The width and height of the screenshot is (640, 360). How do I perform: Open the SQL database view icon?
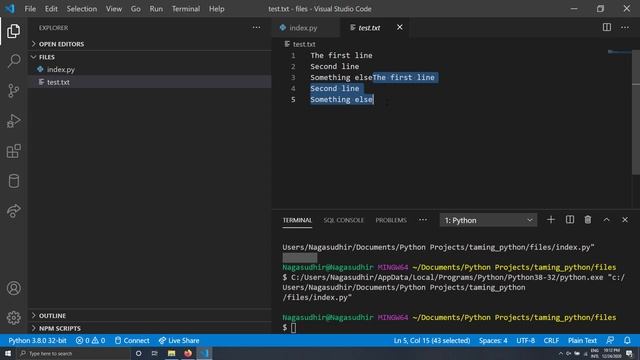click(x=13, y=181)
